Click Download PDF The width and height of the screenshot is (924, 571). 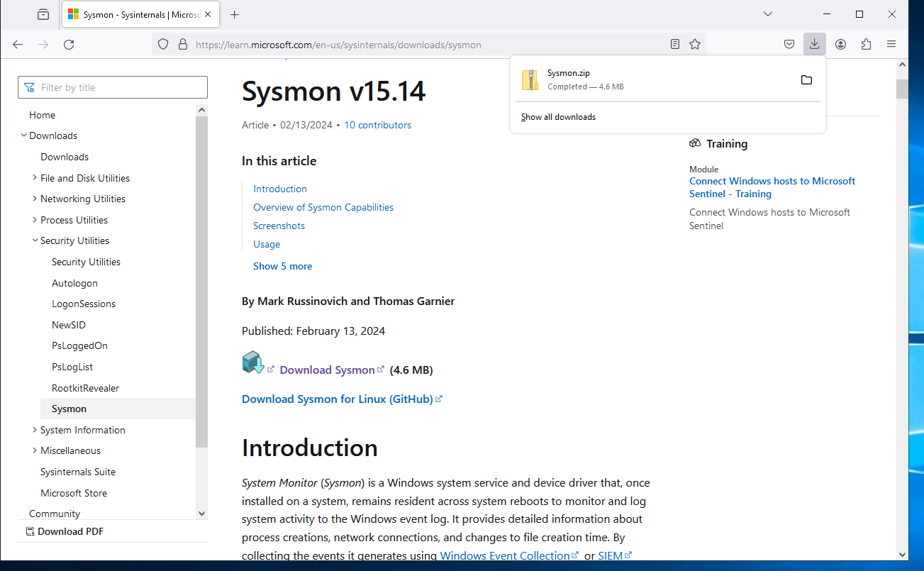point(65,531)
